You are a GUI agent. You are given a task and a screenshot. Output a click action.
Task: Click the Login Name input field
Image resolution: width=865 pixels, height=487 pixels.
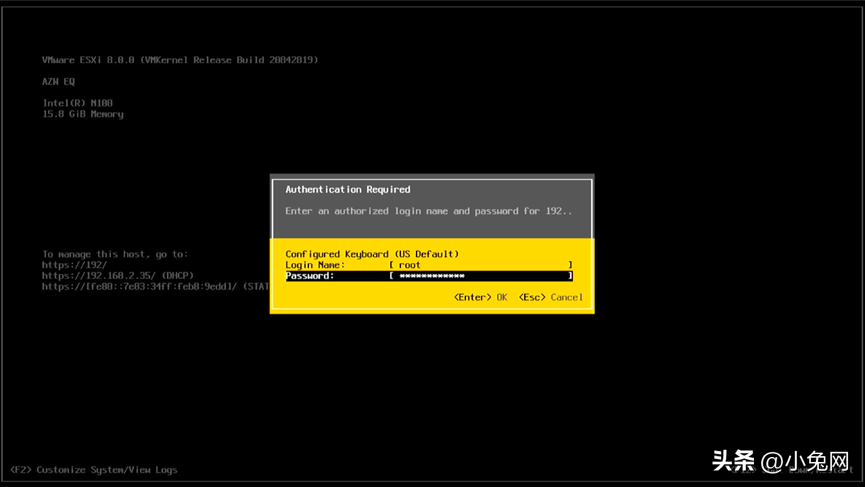480,265
